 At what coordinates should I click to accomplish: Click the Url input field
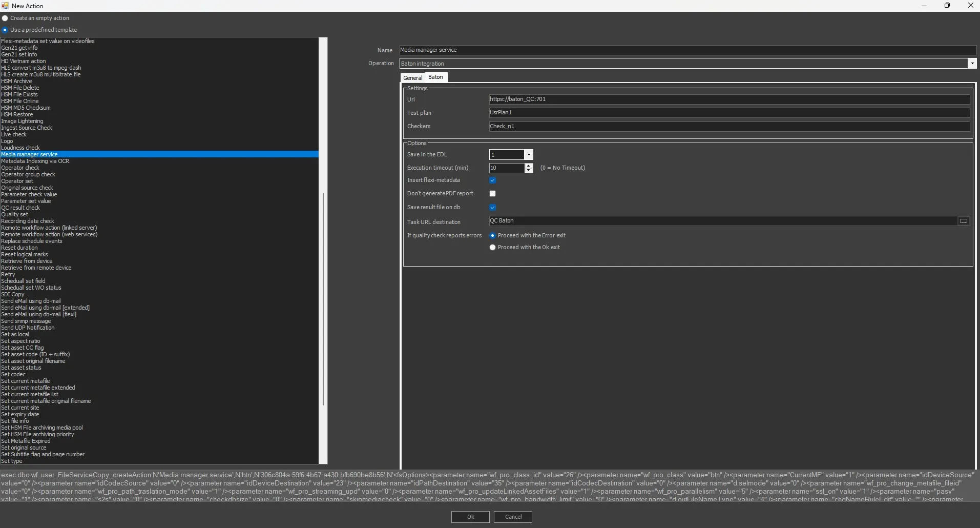pyautogui.click(x=728, y=99)
